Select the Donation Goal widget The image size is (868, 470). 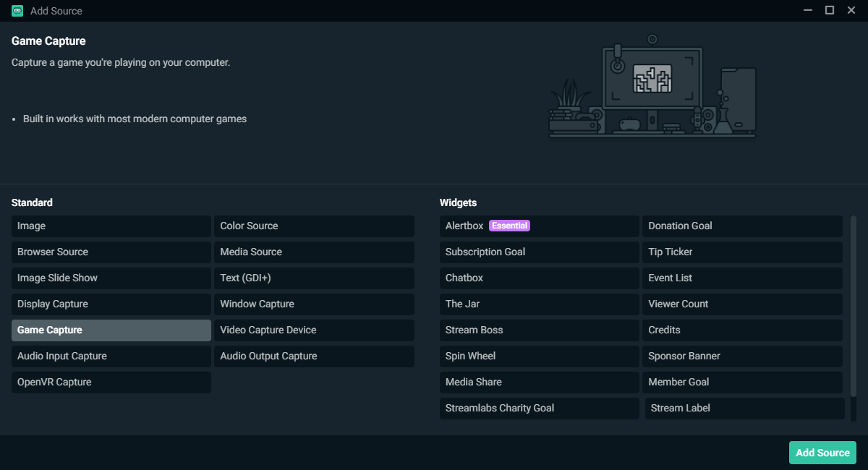pyautogui.click(x=742, y=226)
